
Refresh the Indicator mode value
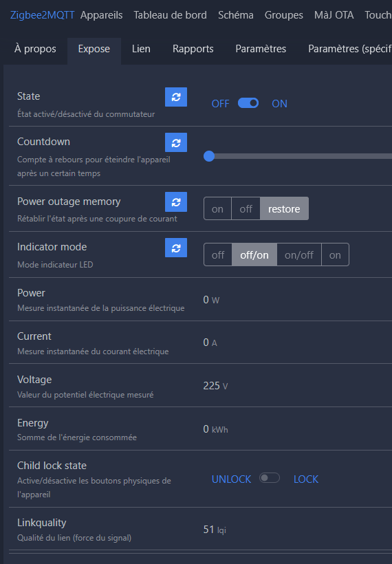[176, 248]
